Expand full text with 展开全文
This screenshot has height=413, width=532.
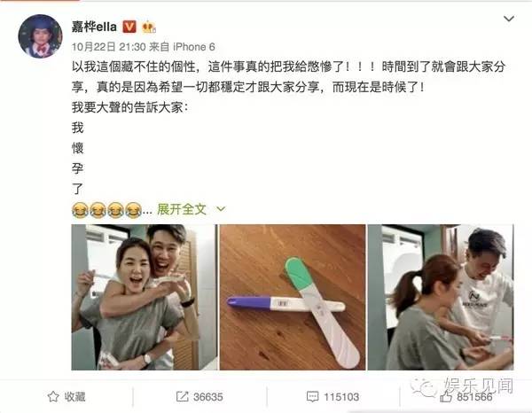click(x=182, y=209)
